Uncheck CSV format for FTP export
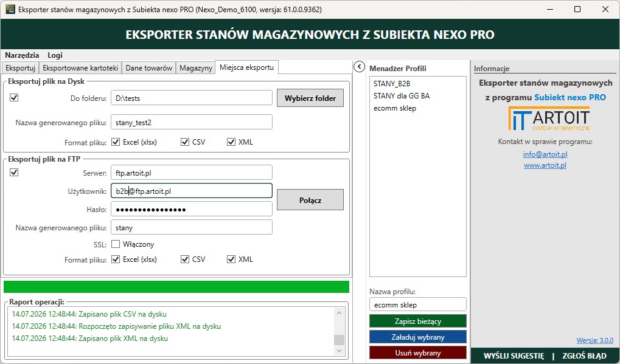620x364 pixels. [184, 259]
